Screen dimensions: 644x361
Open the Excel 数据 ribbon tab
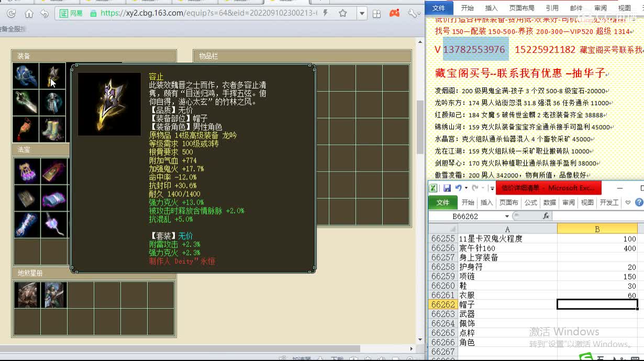[550, 202]
